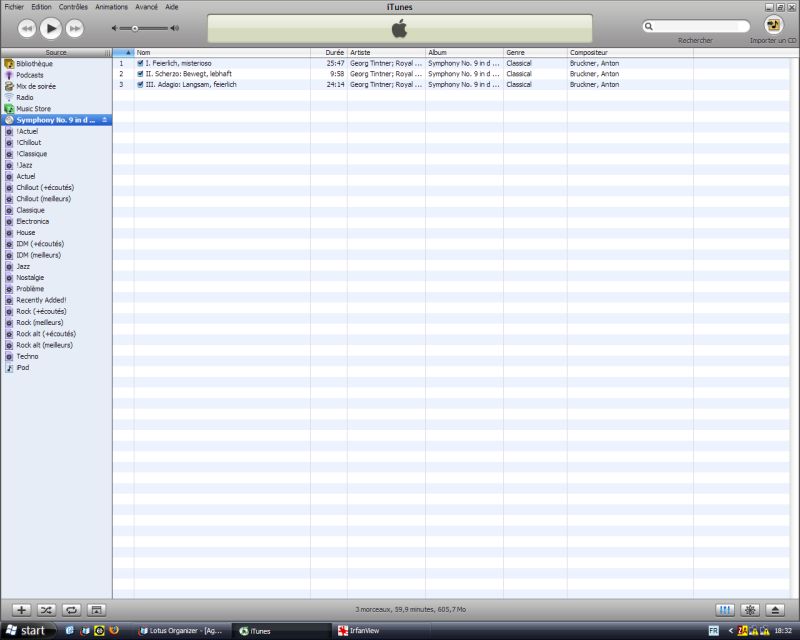Eject the disc using bottom-right button
This screenshot has width=800, height=640.
(x=775, y=609)
